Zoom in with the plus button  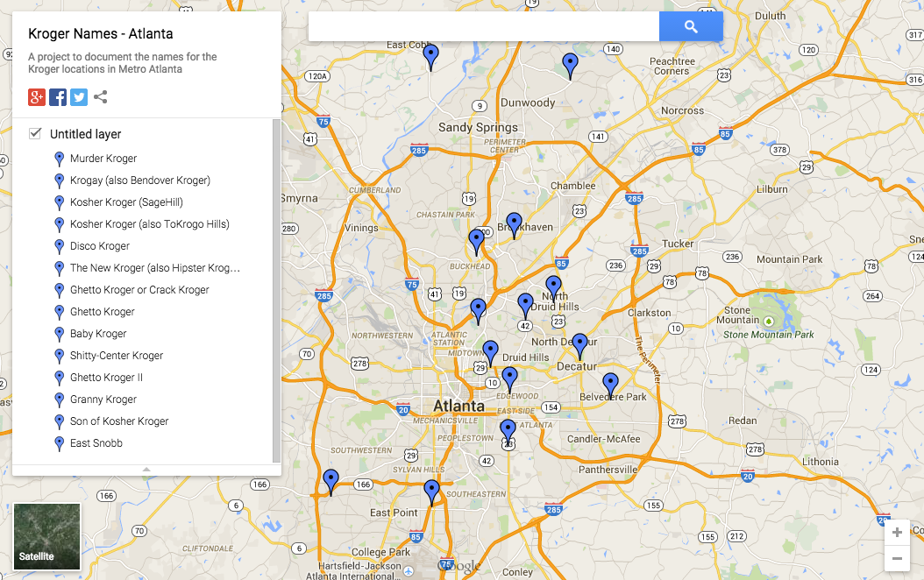click(x=897, y=533)
